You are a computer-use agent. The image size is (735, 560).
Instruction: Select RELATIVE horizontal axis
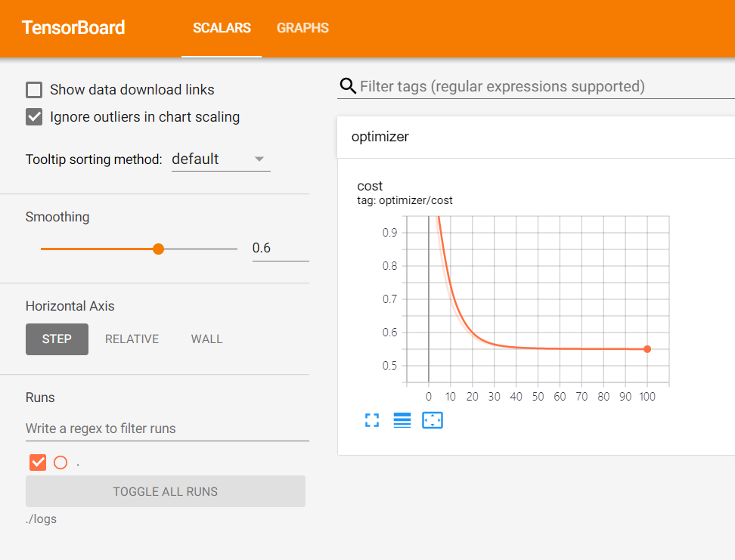132,339
